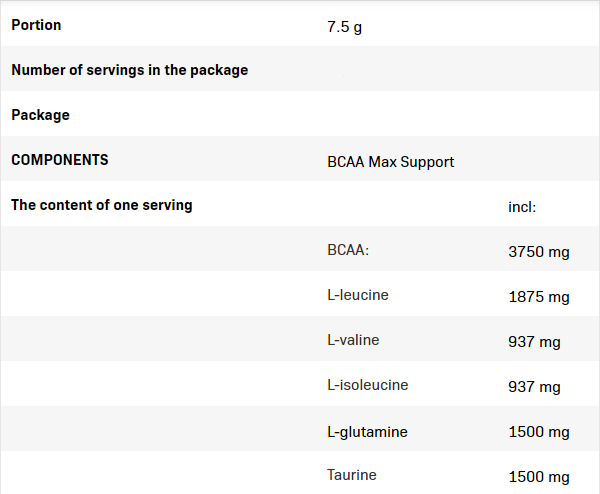Click the "L-valine" ingredient name
Image resolution: width=600 pixels, height=494 pixels.
tap(353, 340)
